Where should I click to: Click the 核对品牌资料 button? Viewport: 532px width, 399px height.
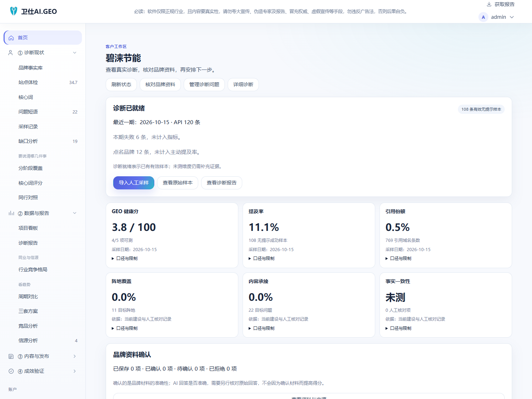coord(160,84)
